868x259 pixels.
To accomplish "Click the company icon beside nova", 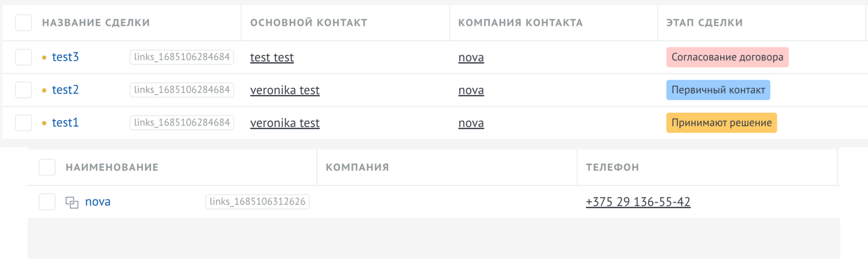I will tap(72, 202).
